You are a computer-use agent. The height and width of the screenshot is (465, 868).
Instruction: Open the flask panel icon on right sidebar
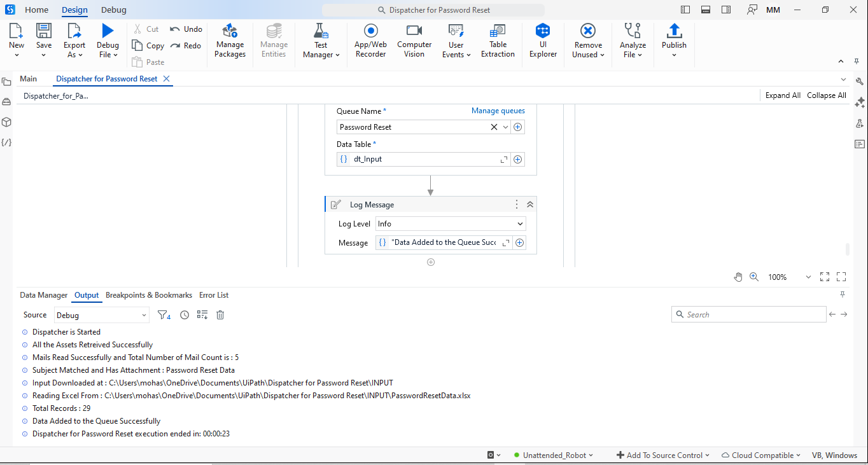coord(860,123)
